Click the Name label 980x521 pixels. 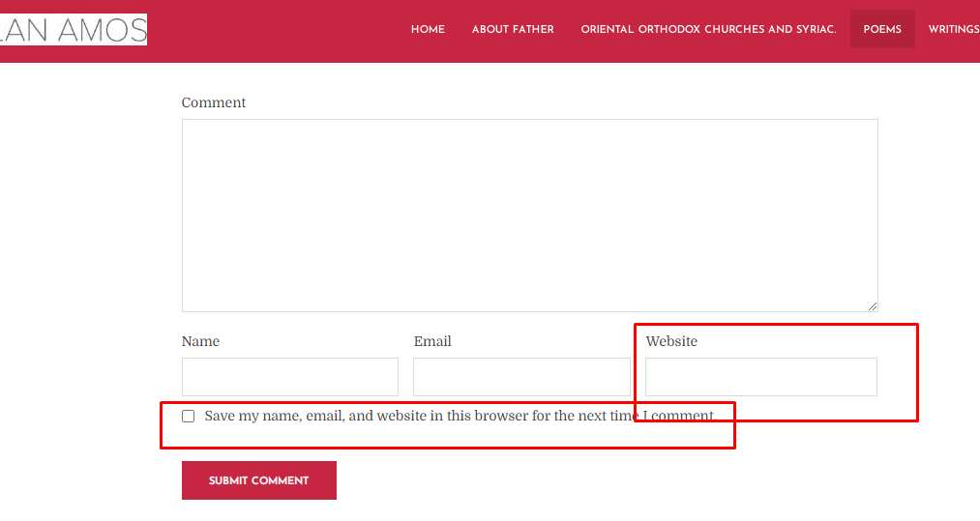[x=200, y=341]
